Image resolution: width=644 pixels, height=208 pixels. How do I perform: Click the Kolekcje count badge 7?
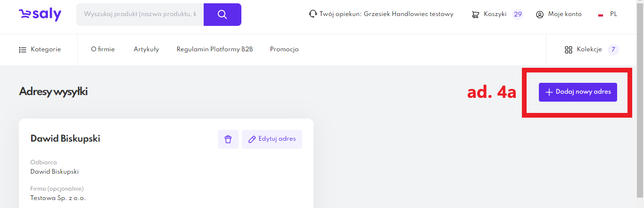click(x=613, y=49)
